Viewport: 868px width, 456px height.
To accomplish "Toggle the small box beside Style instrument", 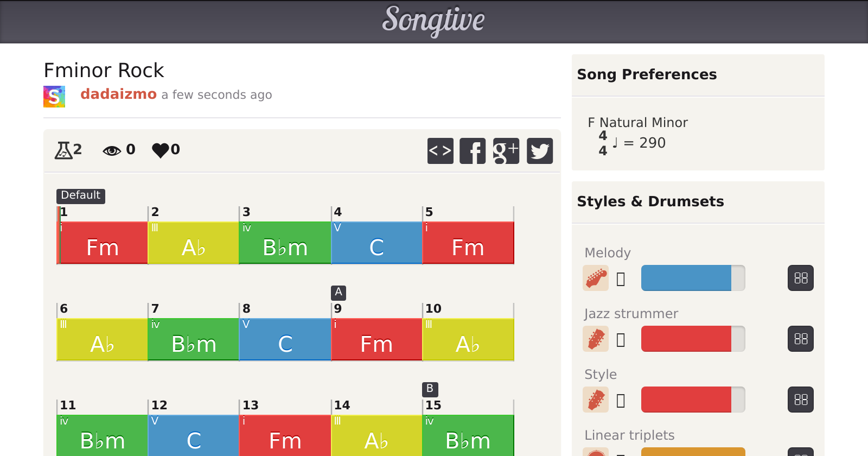I will pos(621,401).
